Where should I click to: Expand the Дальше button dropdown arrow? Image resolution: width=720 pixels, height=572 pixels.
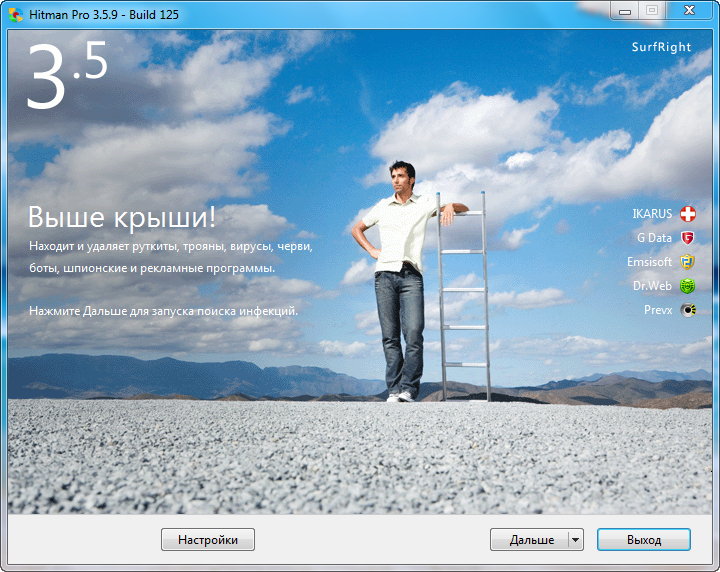[576, 539]
